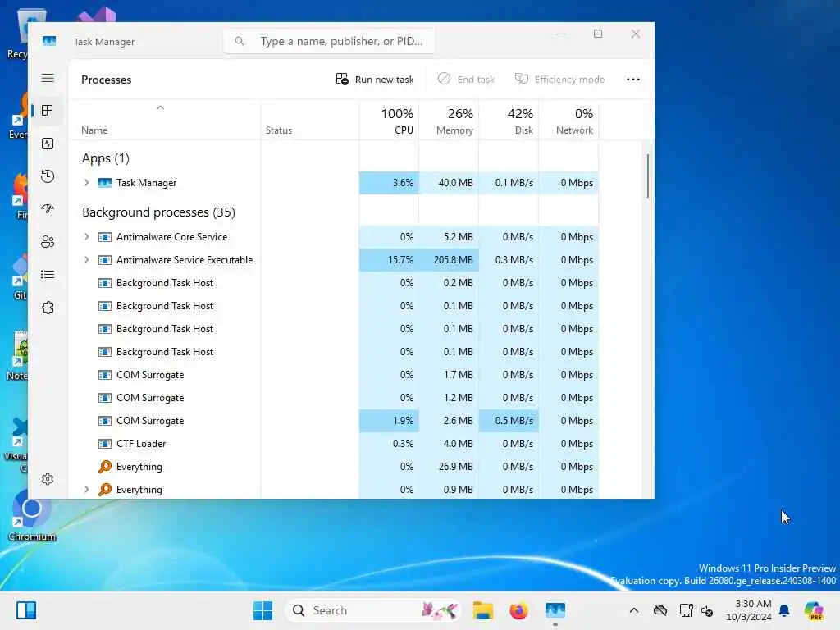Select the Processes page icon in sidebar
840x630 pixels.
(x=48, y=111)
